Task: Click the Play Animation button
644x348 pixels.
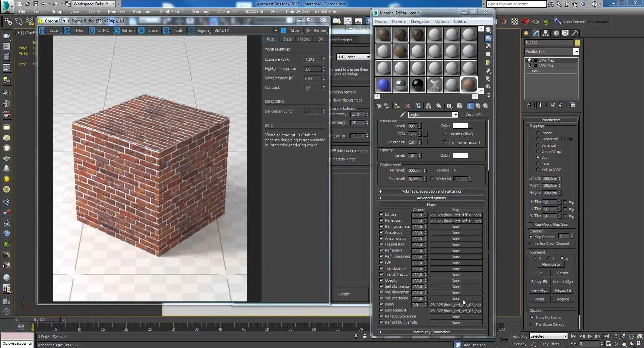Action: tap(590, 336)
